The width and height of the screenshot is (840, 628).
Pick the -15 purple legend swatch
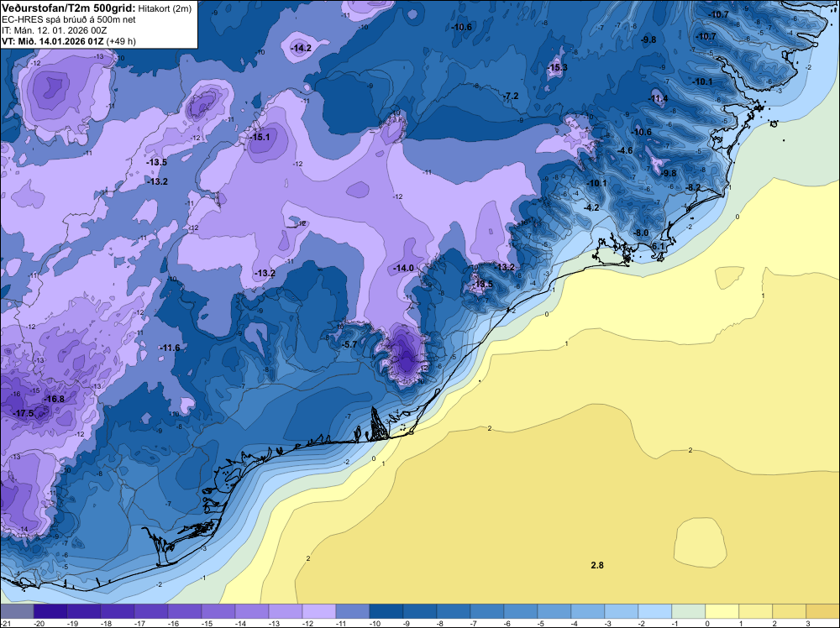pos(218,611)
